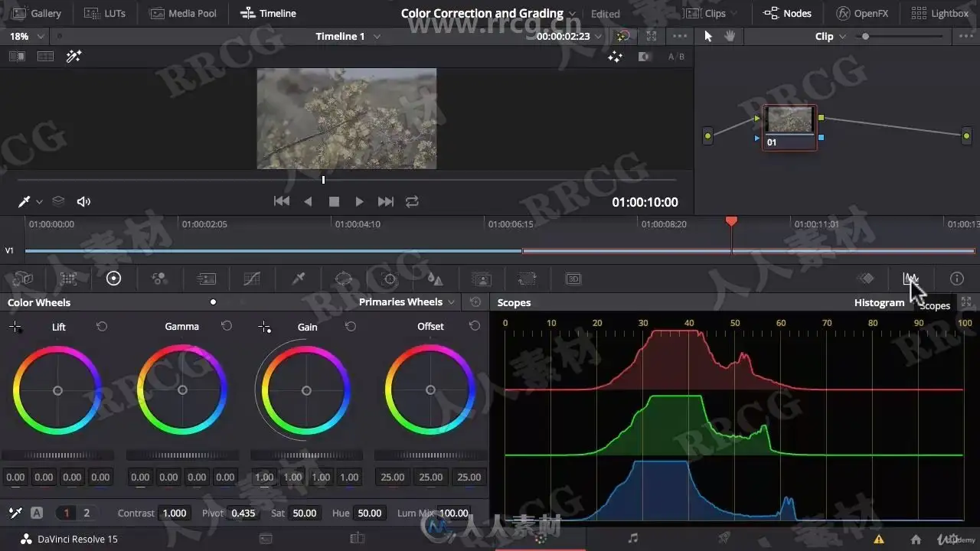Toggle the OpenFX panel
The width and height of the screenshot is (980, 551).
862,13
